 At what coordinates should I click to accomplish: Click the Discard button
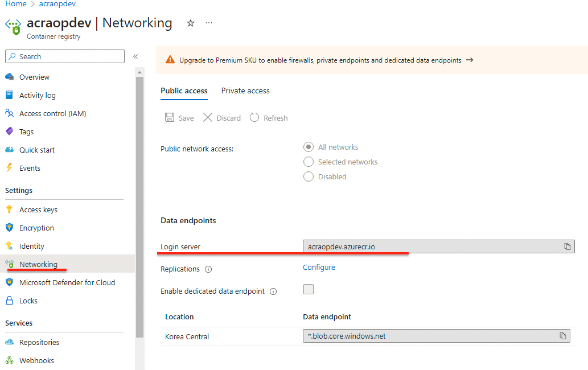(x=222, y=118)
